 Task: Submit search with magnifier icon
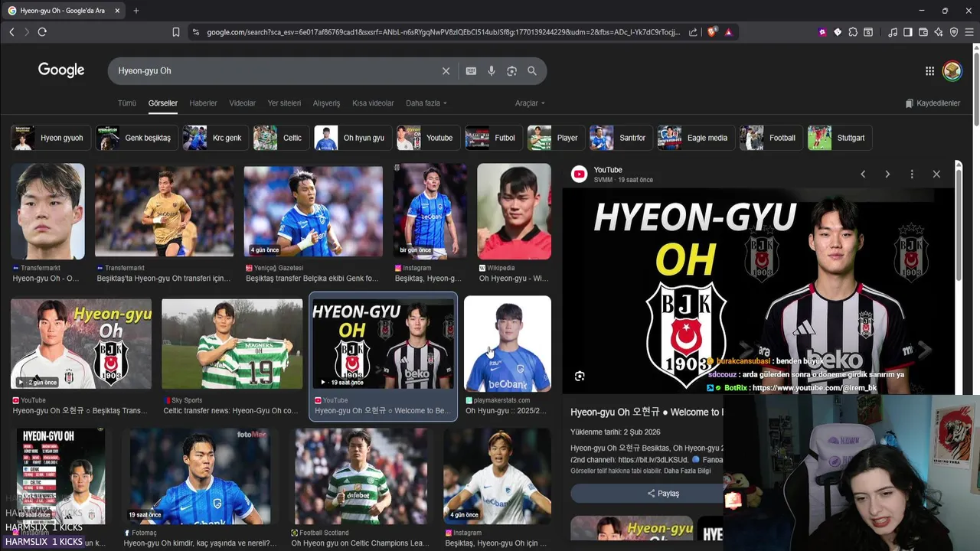click(532, 70)
